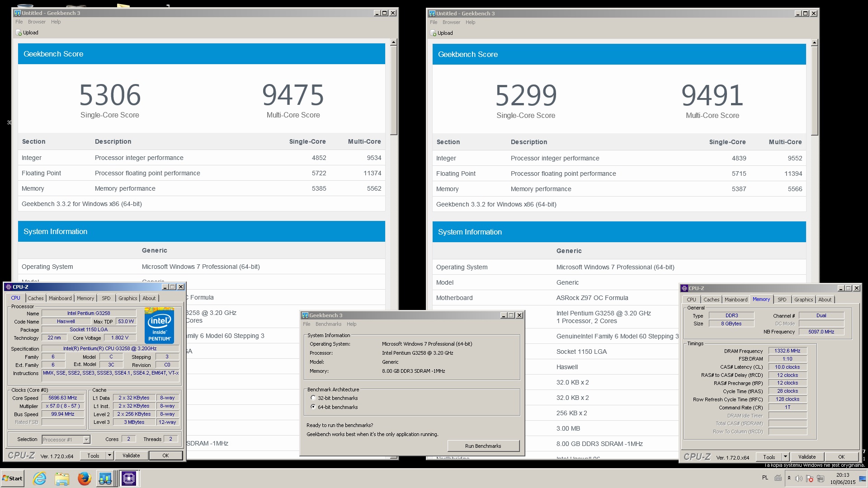The image size is (868, 488).
Task: Click PL language indicator in taskbar
Action: click(x=765, y=478)
